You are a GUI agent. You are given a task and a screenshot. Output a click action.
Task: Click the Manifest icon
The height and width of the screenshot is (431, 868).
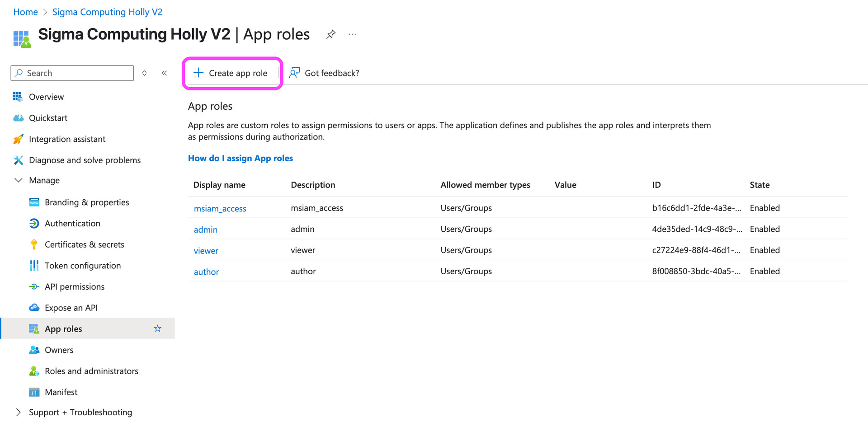(x=34, y=392)
